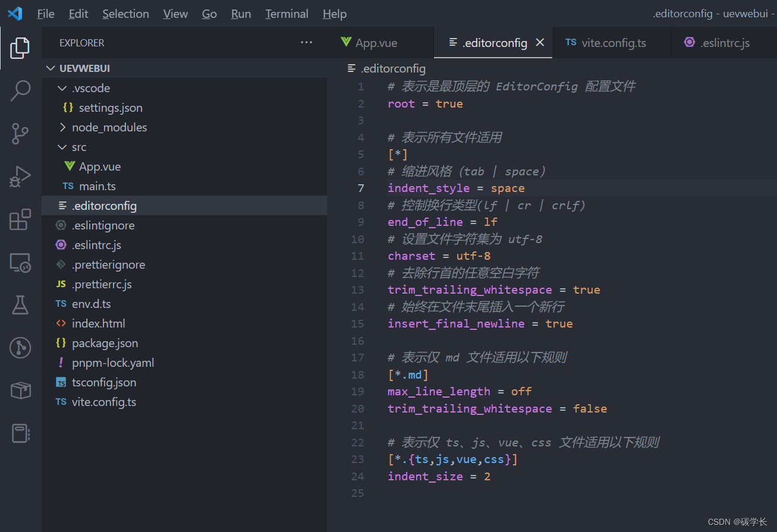Open the Extensions view
777x532 pixels.
[20, 219]
